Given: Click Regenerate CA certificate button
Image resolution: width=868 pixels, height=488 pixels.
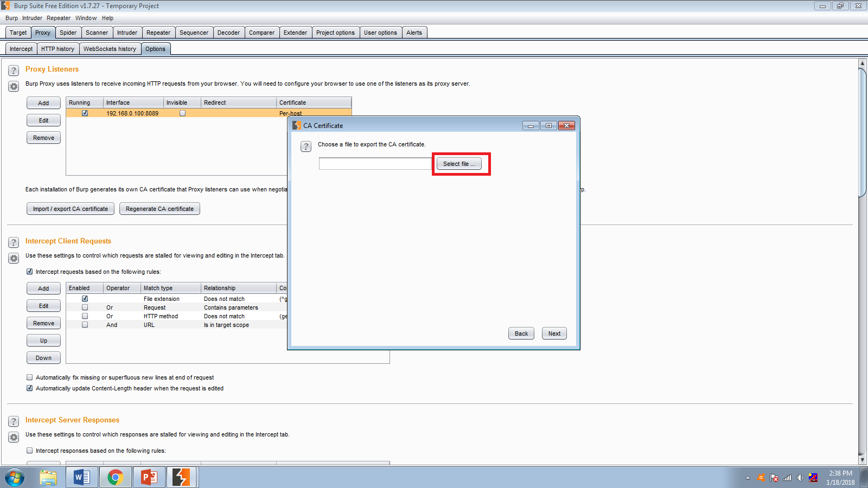Looking at the screenshot, I should 159,209.
